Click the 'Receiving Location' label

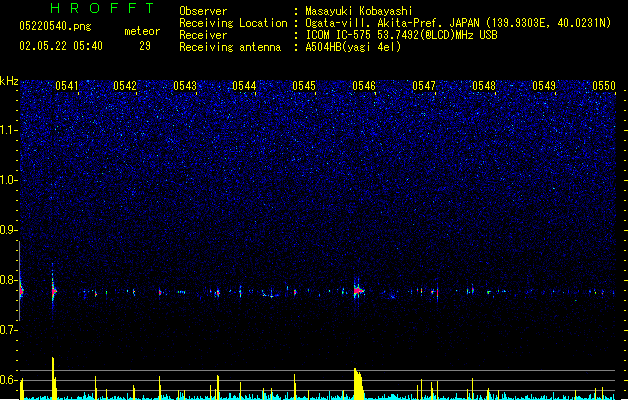coord(233,23)
